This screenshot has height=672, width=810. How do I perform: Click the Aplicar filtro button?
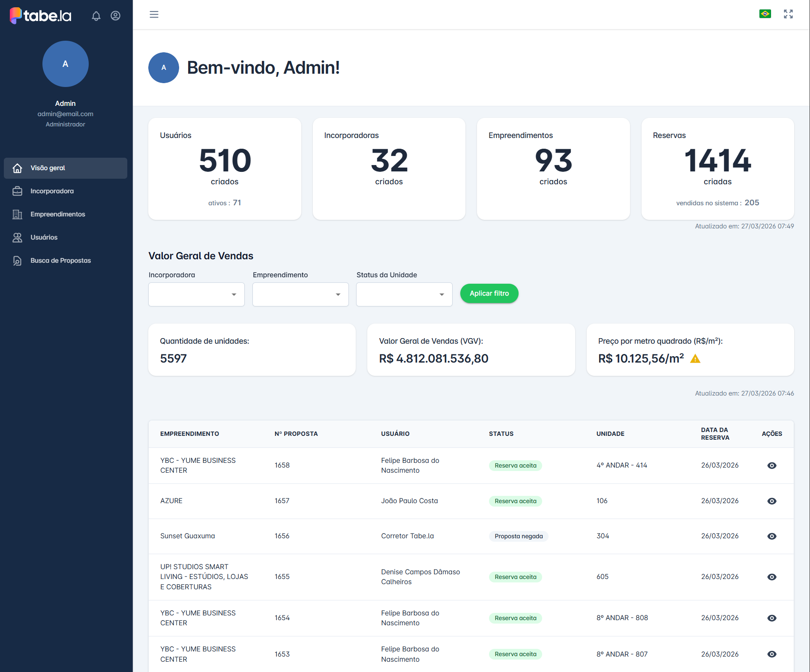(489, 294)
